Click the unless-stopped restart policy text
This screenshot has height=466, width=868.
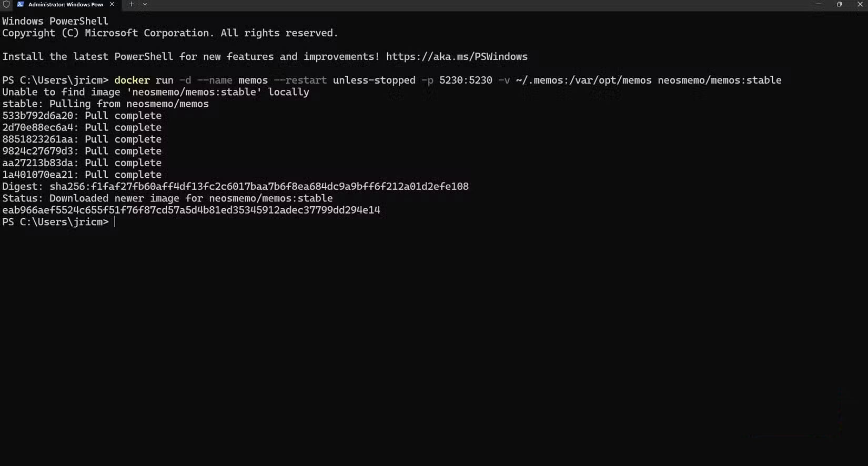(x=374, y=80)
